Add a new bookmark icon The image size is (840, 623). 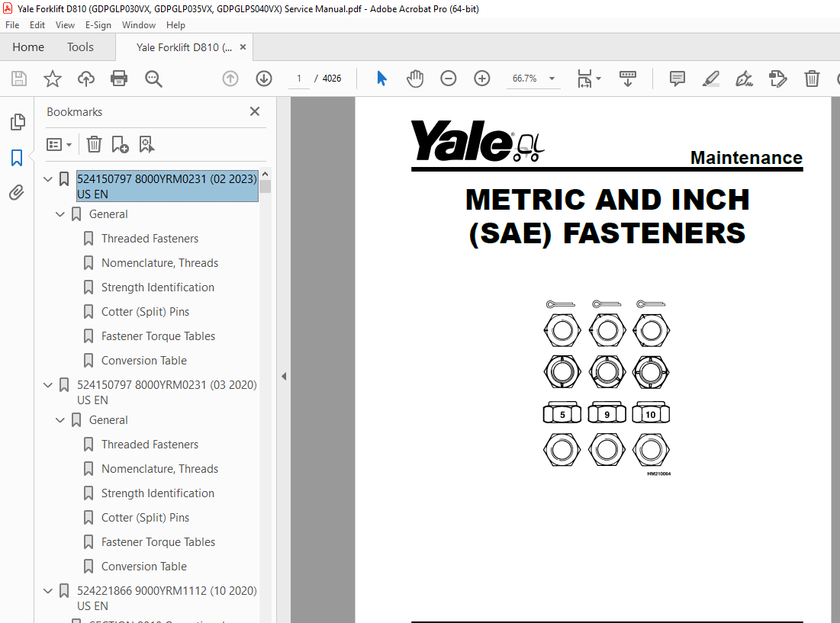click(x=120, y=145)
